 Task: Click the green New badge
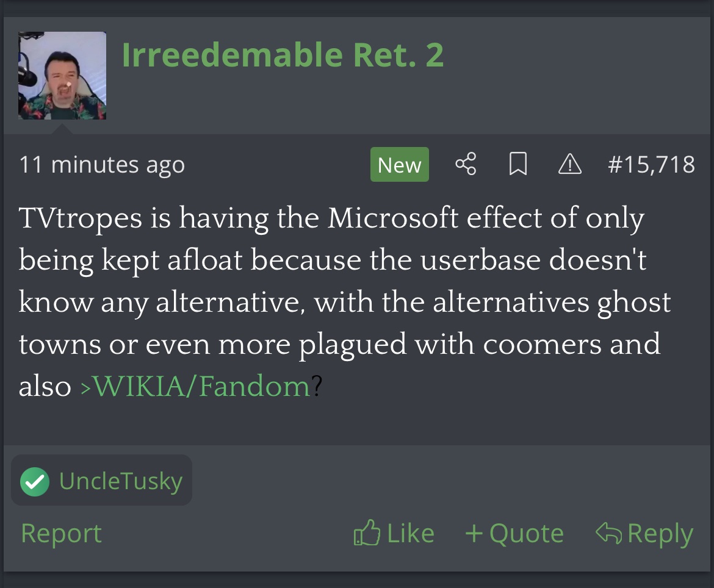(x=399, y=165)
